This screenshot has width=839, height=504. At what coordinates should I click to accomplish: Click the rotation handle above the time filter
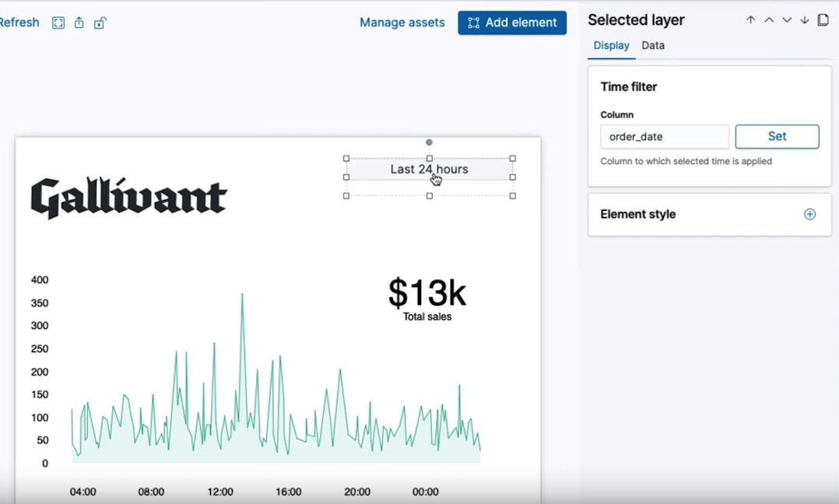429,142
